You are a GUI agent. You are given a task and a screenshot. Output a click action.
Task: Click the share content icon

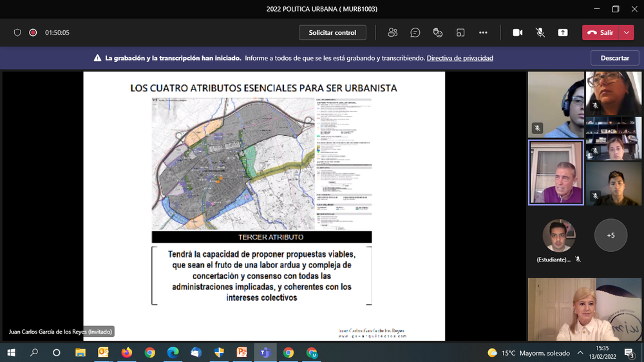(x=563, y=33)
